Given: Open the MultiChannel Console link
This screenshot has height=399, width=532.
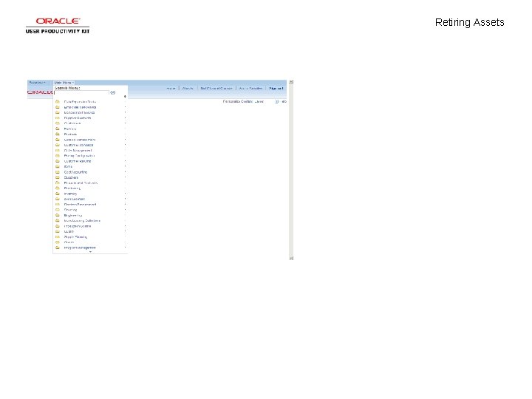Looking at the screenshot, I should click(216, 89).
